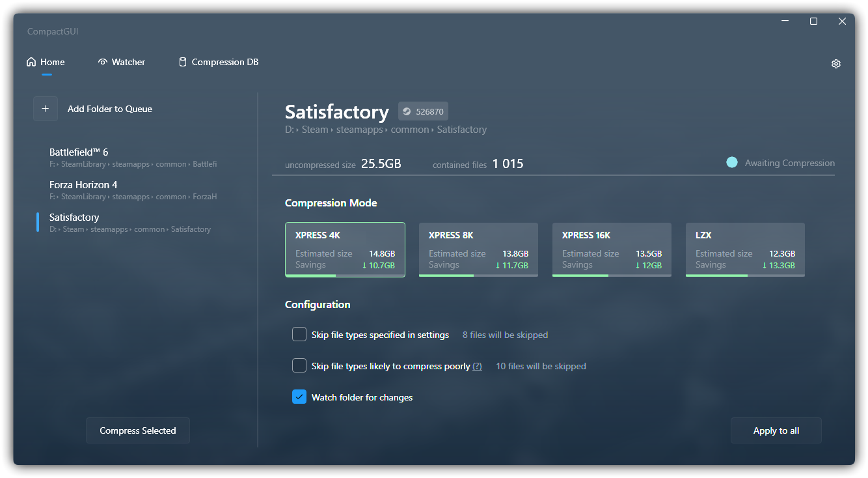Image resolution: width=868 pixels, height=478 pixels.
Task: Uncheck Watch folder for changes
Action: click(299, 397)
